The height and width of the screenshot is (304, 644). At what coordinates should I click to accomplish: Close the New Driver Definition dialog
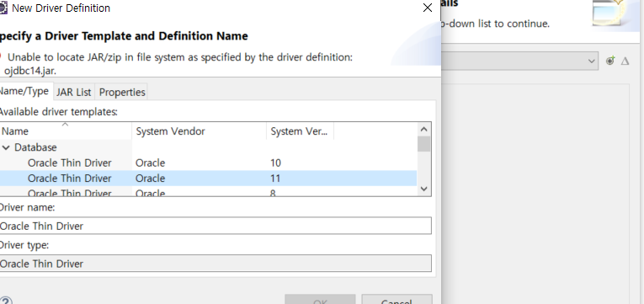tap(428, 8)
